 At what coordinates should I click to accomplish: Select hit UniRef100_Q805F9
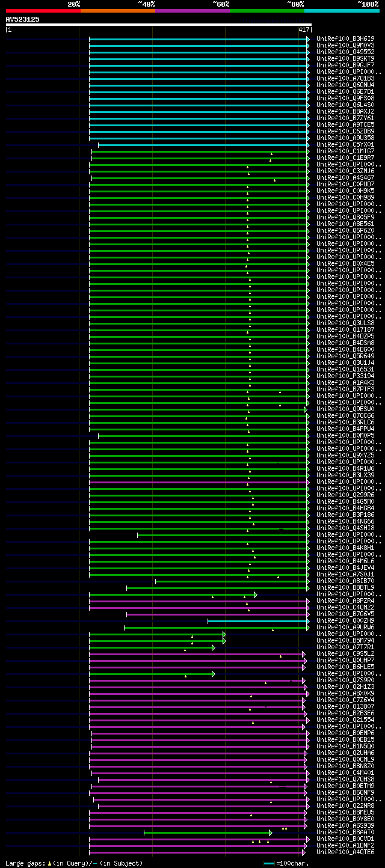point(345,217)
